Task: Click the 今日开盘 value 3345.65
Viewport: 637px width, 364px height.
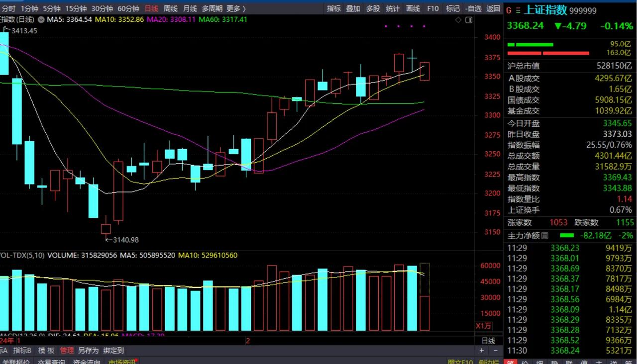Action: [x=617, y=123]
